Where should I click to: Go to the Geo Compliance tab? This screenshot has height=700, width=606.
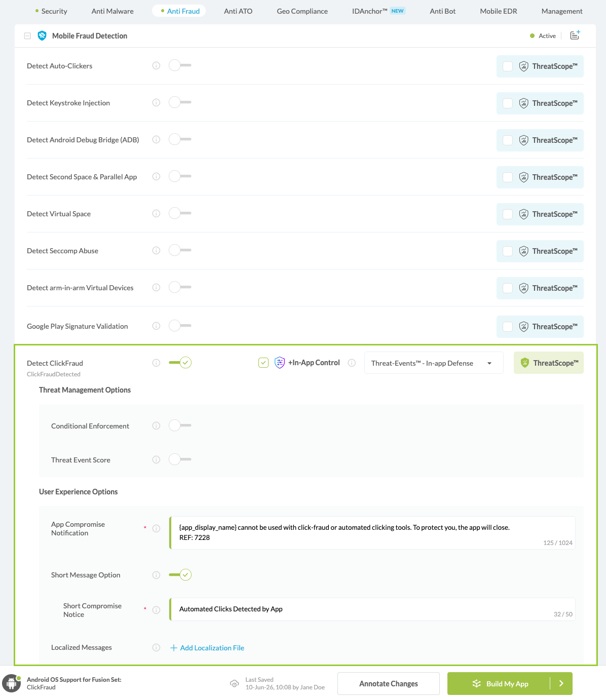[x=302, y=11]
